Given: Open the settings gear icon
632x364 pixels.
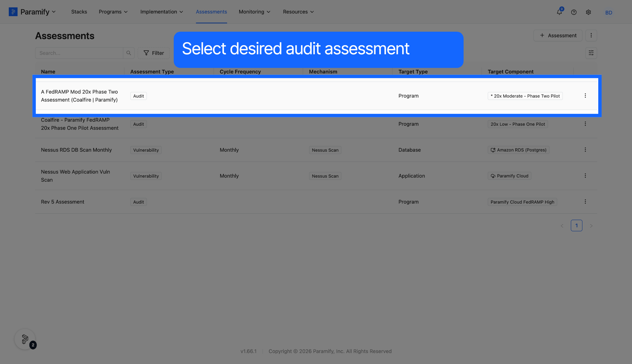Looking at the screenshot, I should click(x=588, y=12).
